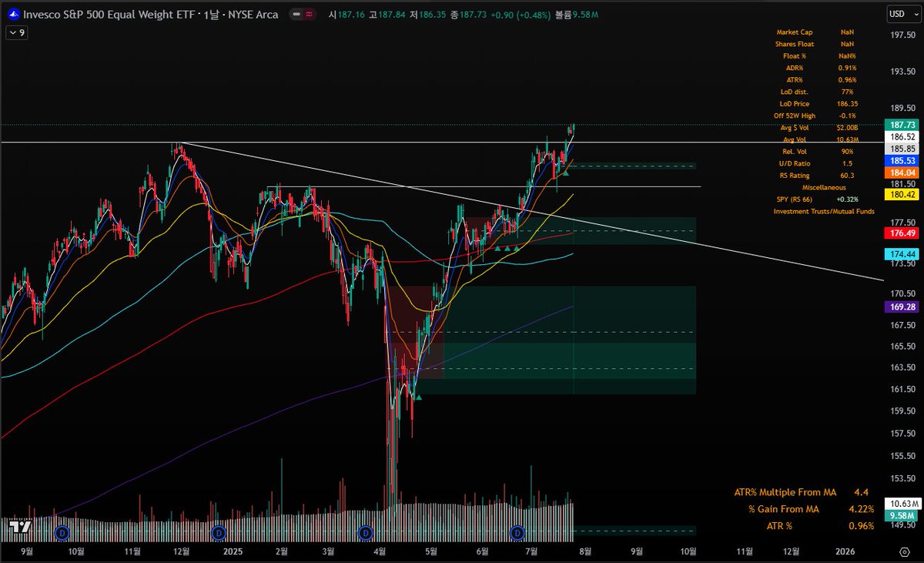Click the volume readout 볼륨9.58M

point(577,14)
